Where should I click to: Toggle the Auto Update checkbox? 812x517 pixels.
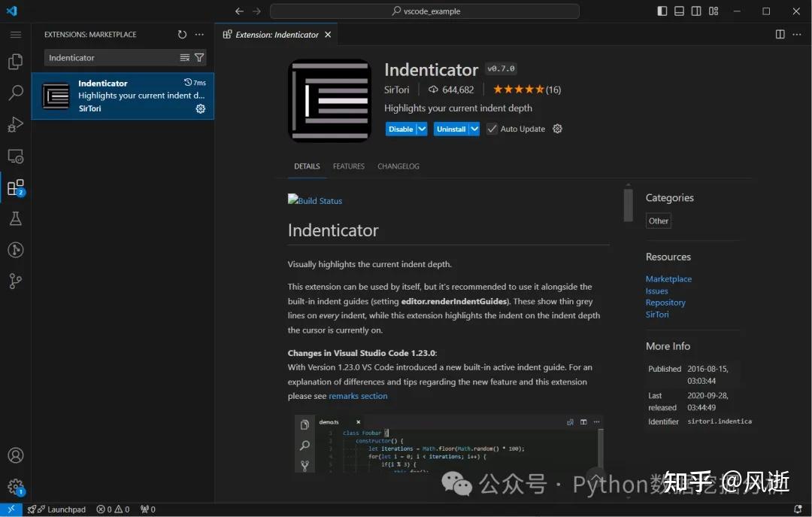492,129
